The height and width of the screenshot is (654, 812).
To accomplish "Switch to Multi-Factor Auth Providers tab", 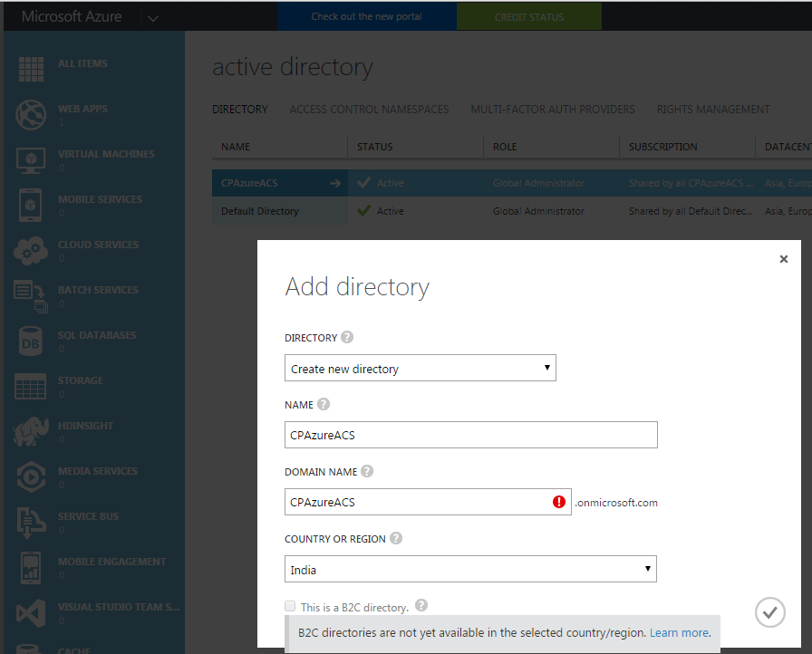I will click(553, 110).
